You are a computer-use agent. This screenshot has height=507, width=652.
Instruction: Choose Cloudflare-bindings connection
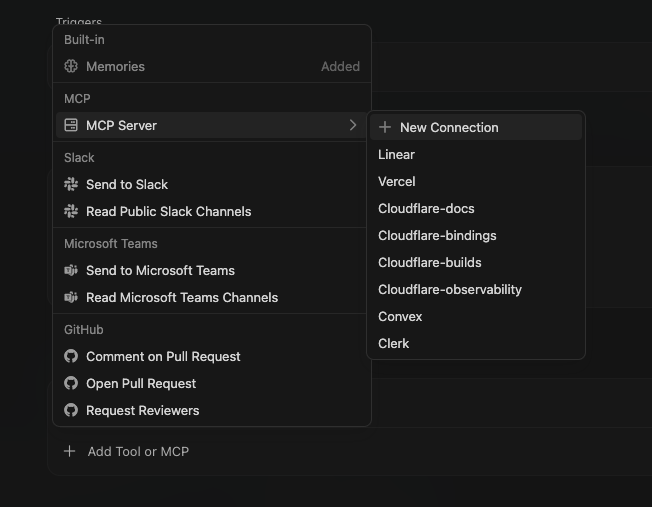(x=476, y=235)
